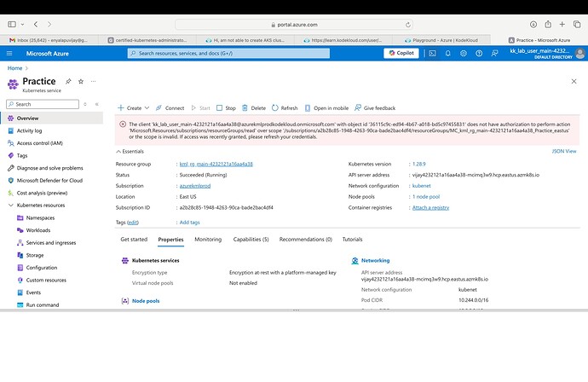Click Refresh in the toolbar

pyautogui.click(x=285, y=108)
